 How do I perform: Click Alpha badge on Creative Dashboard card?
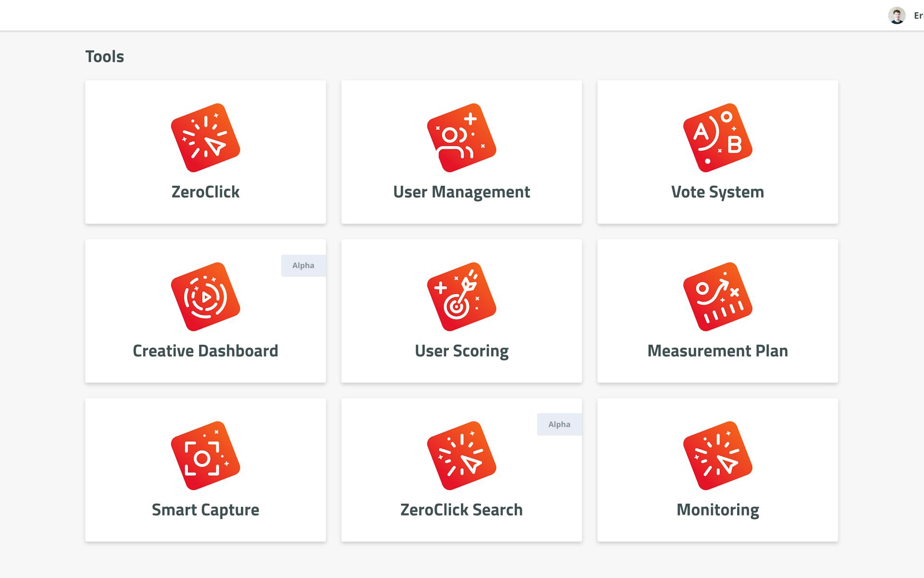pos(303,265)
